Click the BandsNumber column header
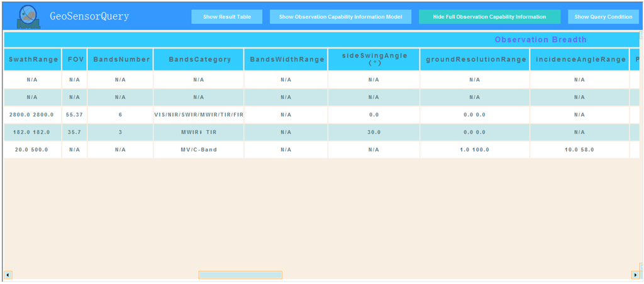This screenshot has width=644, height=284. coord(121,60)
